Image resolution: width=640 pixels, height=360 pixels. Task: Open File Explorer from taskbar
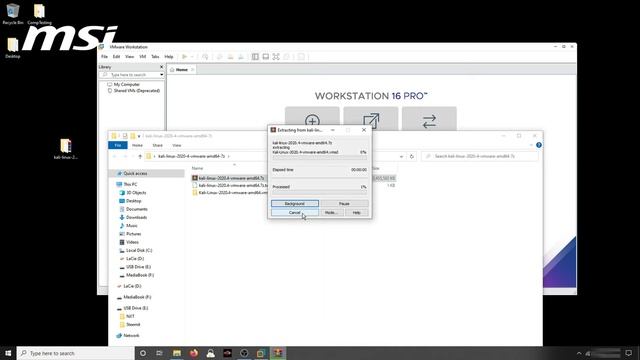click(x=177, y=353)
